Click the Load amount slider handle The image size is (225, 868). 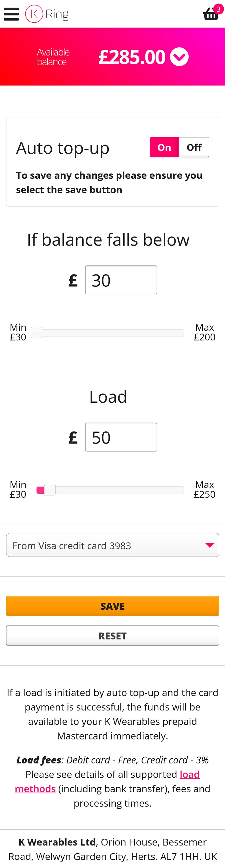[x=50, y=490]
